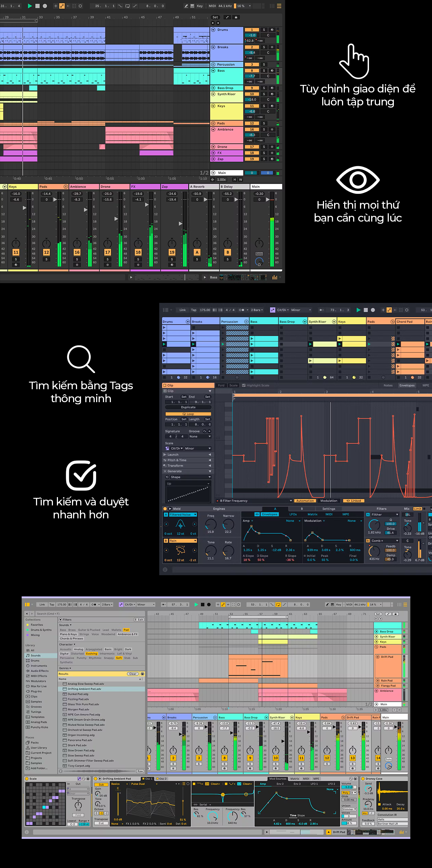
Task: Open Groove None dropdown in Clip panel
Action: coord(200,436)
